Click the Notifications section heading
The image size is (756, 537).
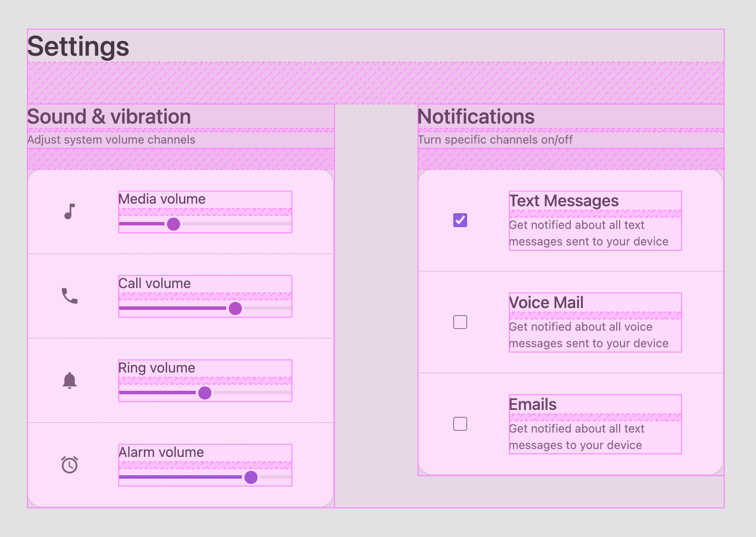476,117
